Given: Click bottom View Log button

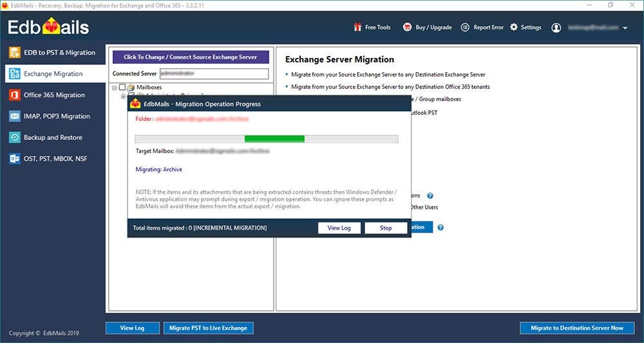Looking at the screenshot, I should click(132, 328).
